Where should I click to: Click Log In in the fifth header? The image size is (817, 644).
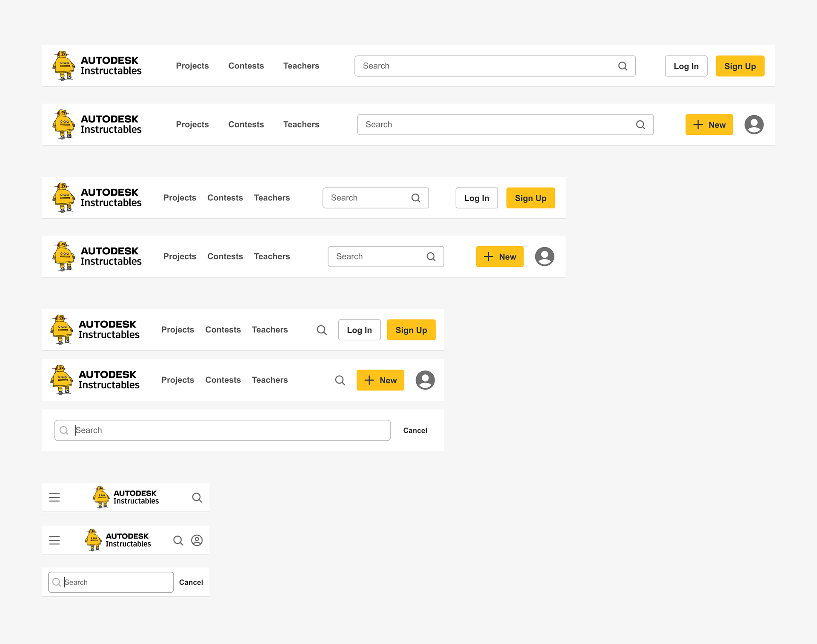359,330
